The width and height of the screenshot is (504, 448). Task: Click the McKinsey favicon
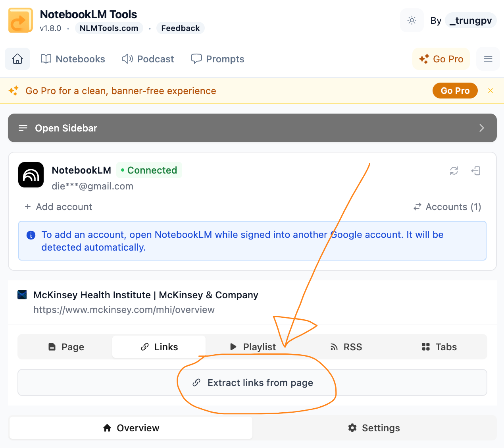[x=22, y=295]
